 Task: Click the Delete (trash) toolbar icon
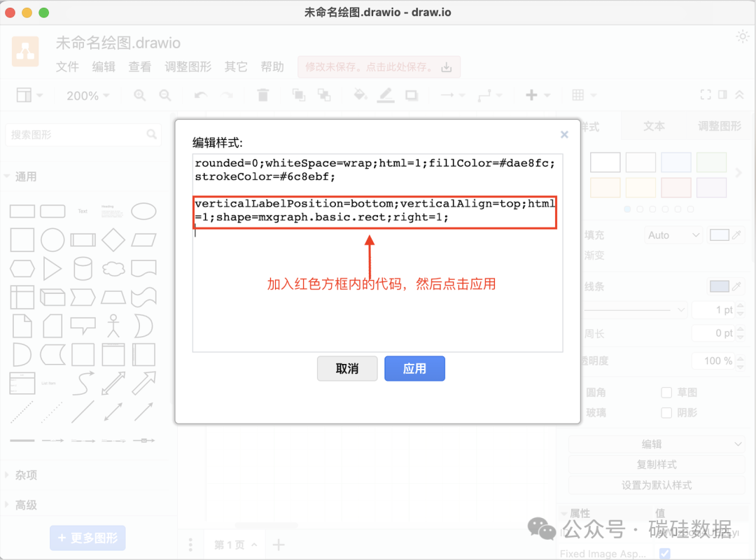[262, 94]
